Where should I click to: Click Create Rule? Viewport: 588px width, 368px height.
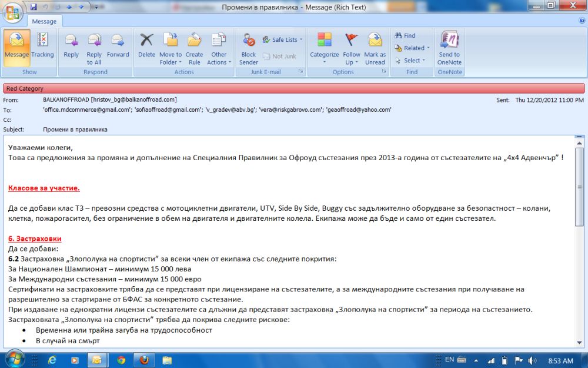pyautogui.click(x=194, y=48)
